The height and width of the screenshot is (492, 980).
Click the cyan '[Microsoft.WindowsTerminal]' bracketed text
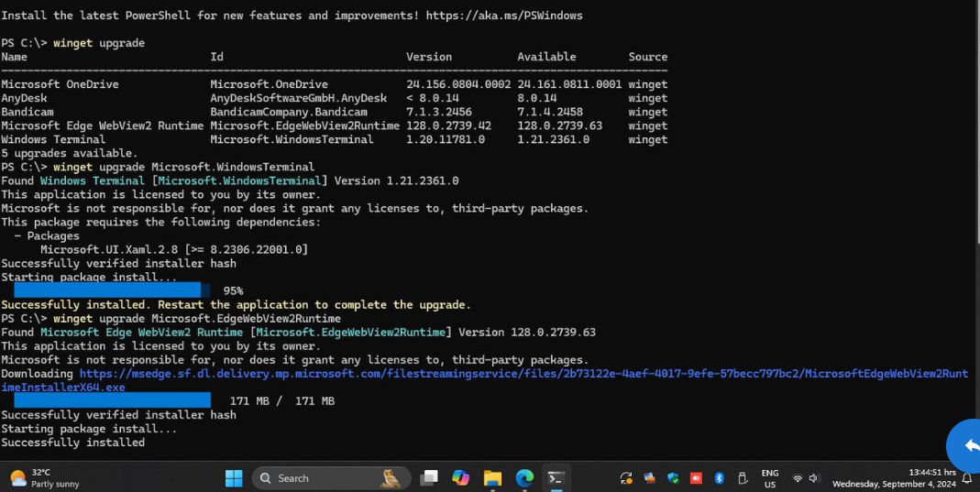coord(240,180)
